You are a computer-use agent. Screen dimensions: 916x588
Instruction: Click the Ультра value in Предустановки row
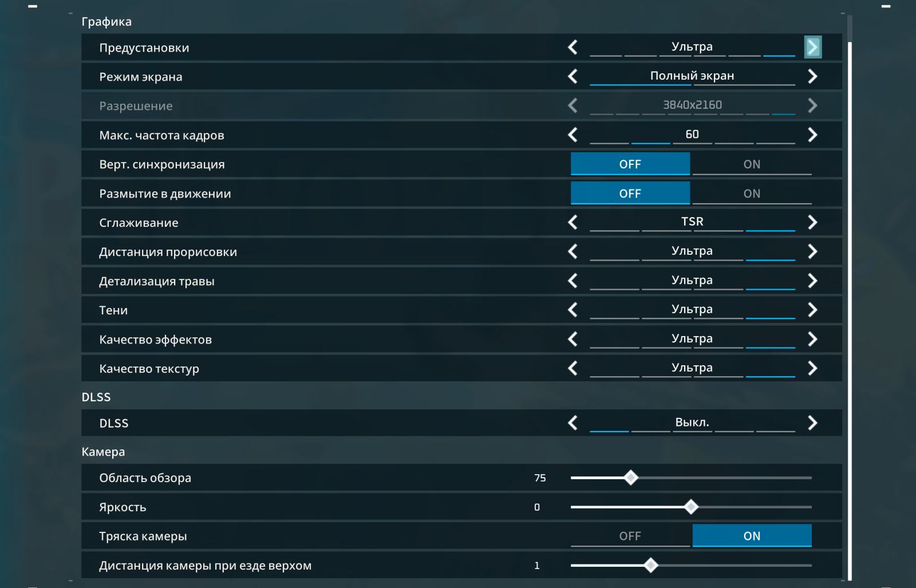point(692,46)
